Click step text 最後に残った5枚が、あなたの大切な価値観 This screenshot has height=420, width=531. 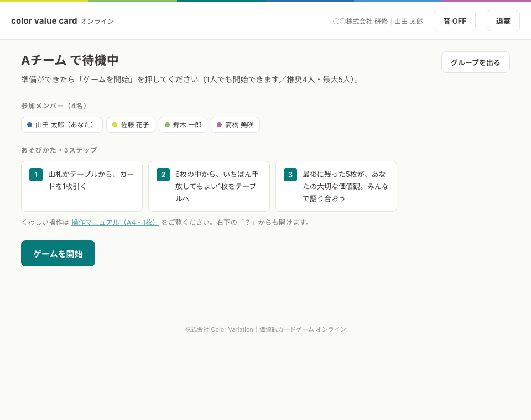[345, 186]
